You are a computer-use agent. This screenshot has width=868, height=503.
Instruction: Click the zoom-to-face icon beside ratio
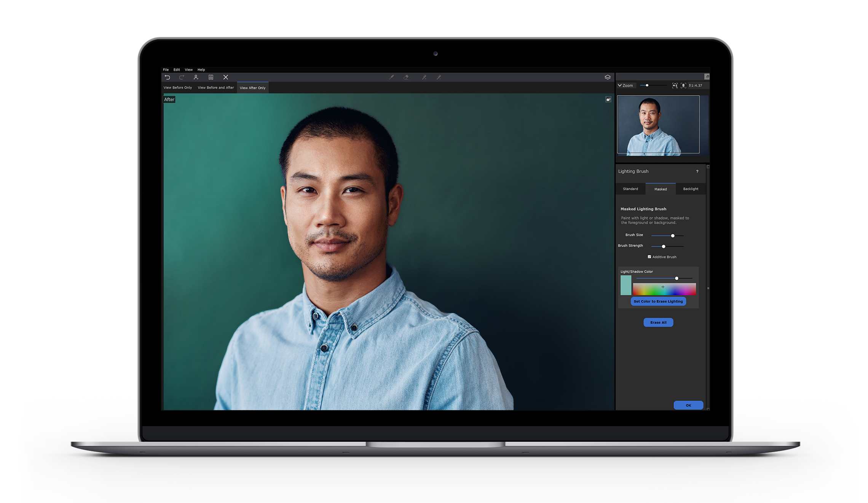[x=683, y=86]
